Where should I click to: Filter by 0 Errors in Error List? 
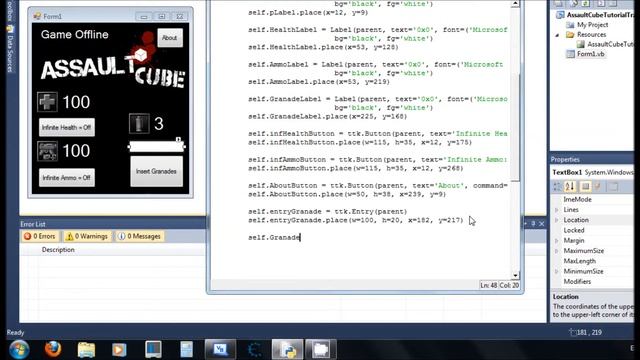tap(40, 236)
